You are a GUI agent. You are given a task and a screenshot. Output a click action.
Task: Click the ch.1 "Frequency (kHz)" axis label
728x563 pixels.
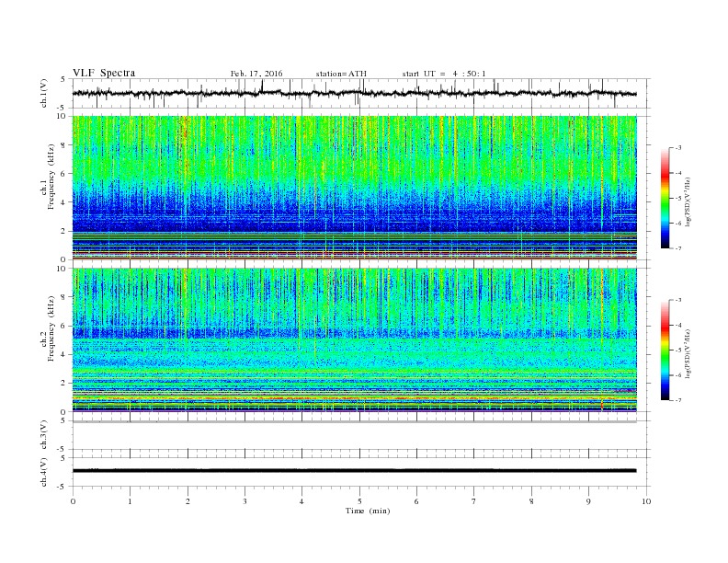[51, 177]
